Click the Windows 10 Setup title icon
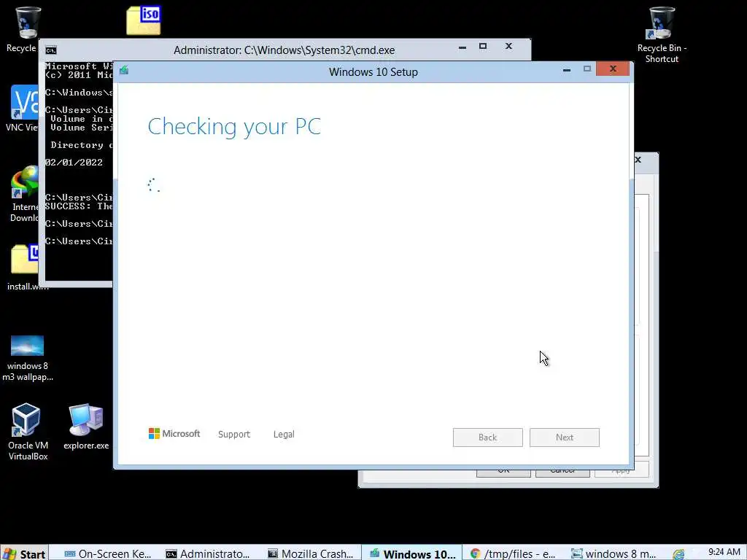The height and width of the screenshot is (560, 747). click(x=124, y=71)
